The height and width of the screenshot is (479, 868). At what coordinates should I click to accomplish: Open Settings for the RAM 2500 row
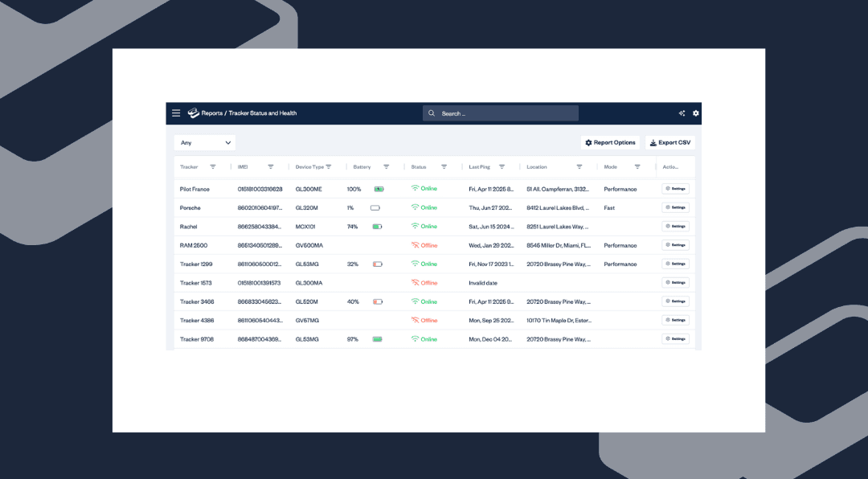tap(675, 245)
